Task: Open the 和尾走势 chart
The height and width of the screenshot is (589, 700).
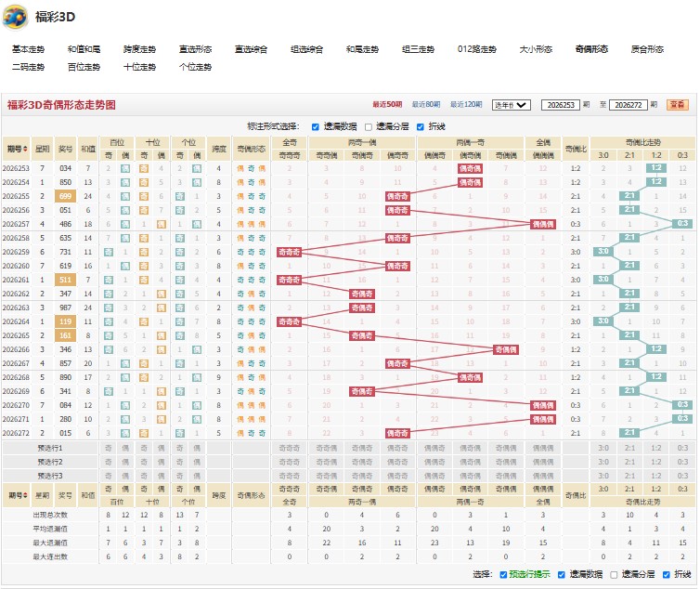Action: point(362,49)
